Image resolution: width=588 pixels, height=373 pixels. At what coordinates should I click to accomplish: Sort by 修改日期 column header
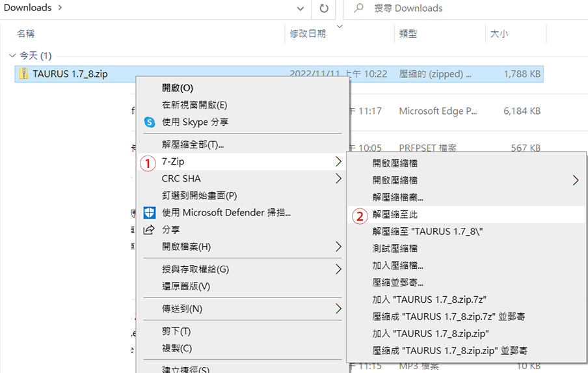click(308, 33)
